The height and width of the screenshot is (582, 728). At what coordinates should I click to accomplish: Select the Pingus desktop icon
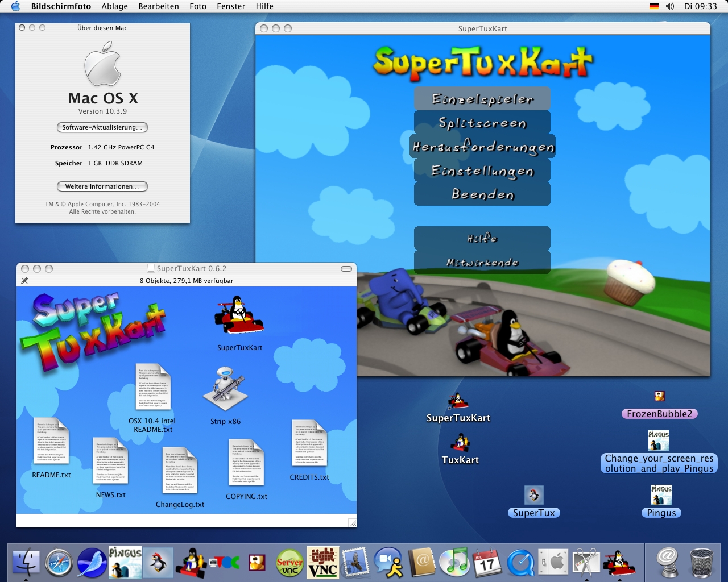tap(661, 495)
